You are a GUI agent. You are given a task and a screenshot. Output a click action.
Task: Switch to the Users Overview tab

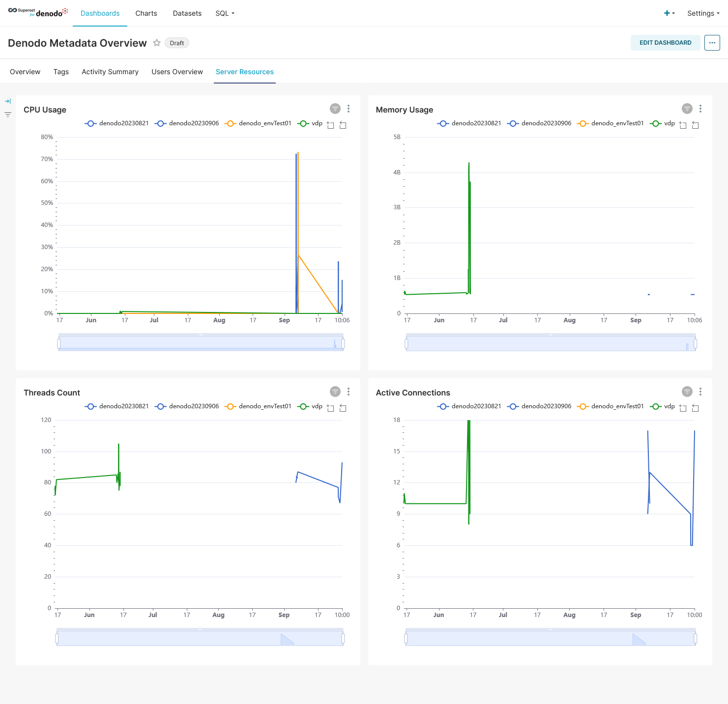pos(177,72)
